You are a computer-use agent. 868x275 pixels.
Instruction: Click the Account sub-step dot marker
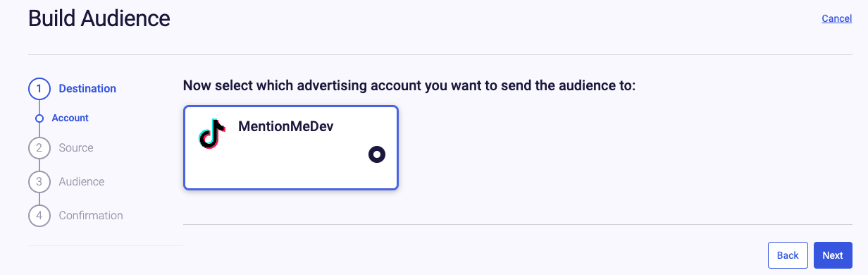(39, 118)
